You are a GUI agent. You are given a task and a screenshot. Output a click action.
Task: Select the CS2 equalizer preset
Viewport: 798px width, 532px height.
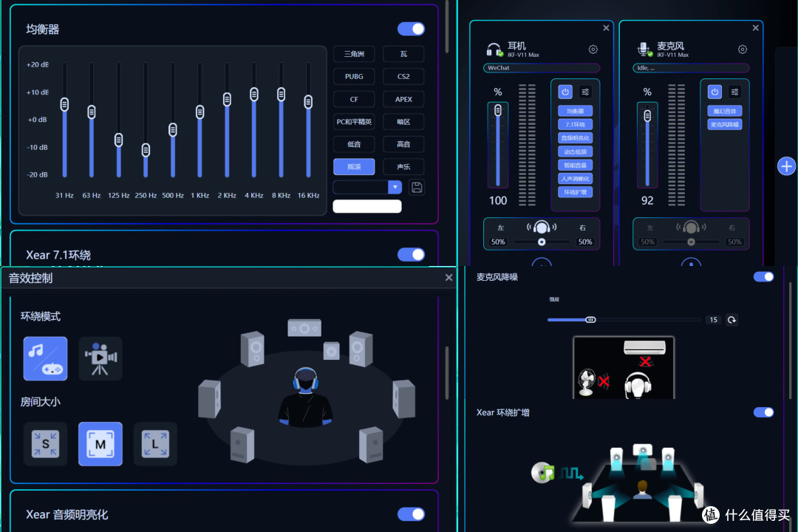click(403, 76)
